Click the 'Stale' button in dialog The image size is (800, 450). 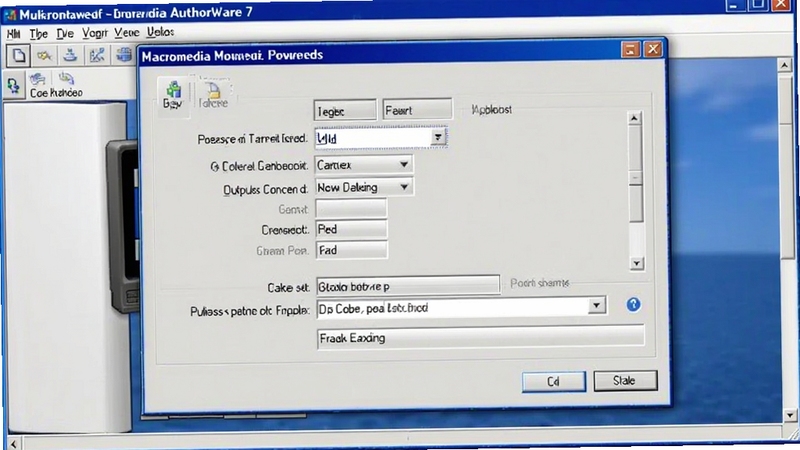pos(626,381)
